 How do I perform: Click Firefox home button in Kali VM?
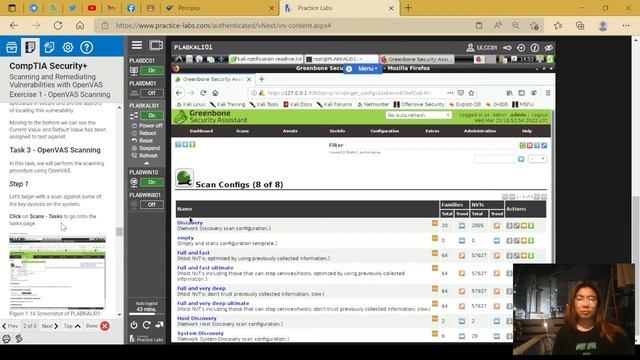pos(215,93)
